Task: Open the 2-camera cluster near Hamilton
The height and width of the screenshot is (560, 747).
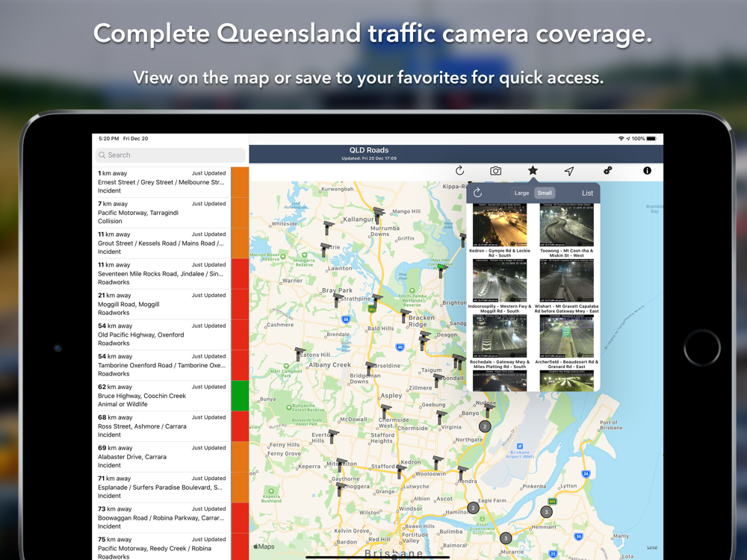Action: pyautogui.click(x=473, y=508)
